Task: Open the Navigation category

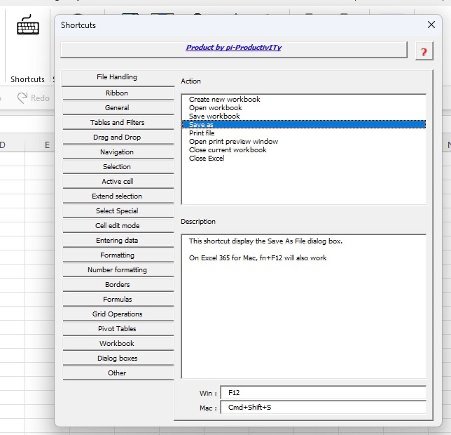Action: (118, 152)
